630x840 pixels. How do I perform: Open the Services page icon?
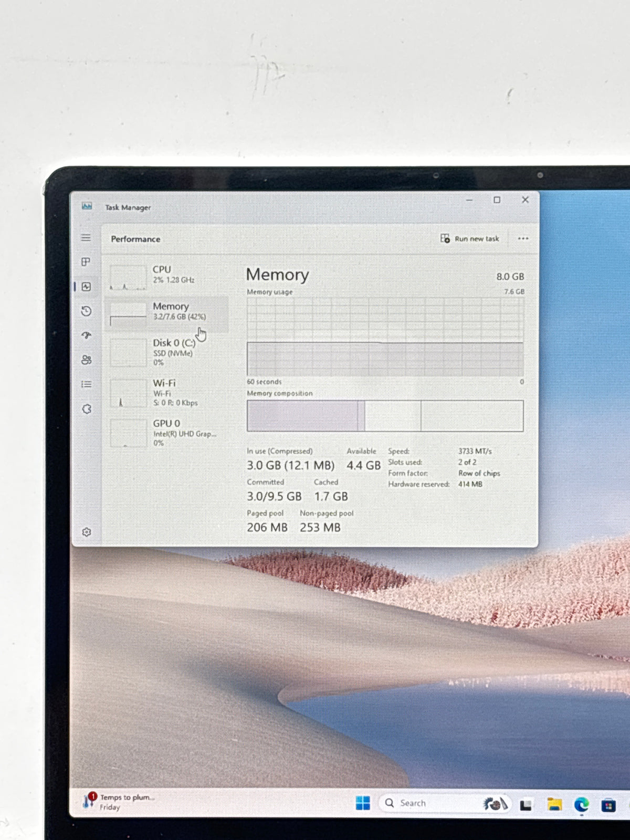coord(87,409)
